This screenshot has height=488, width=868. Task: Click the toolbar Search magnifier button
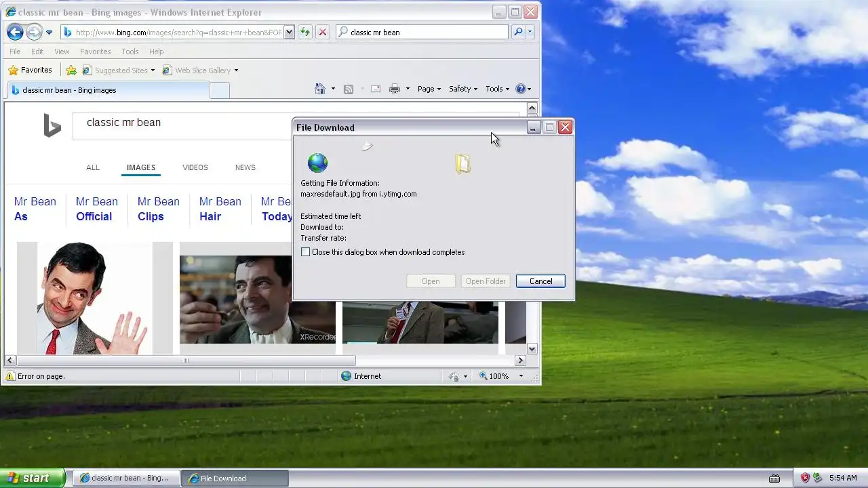[518, 32]
